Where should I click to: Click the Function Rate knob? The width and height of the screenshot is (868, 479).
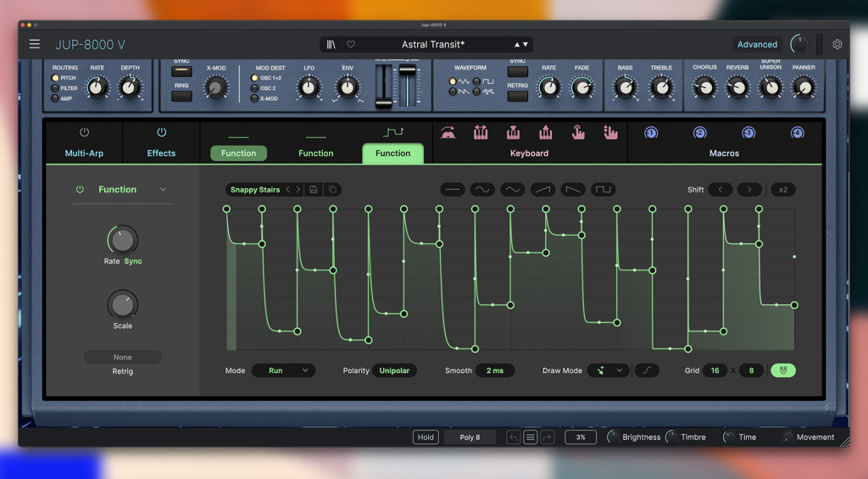pyautogui.click(x=122, y=240)
